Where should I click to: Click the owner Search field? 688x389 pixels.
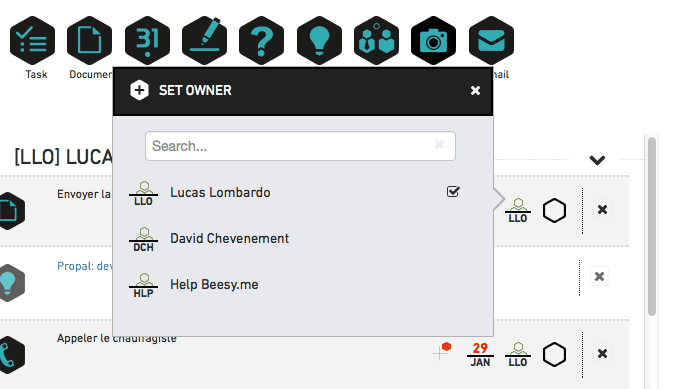300,146
